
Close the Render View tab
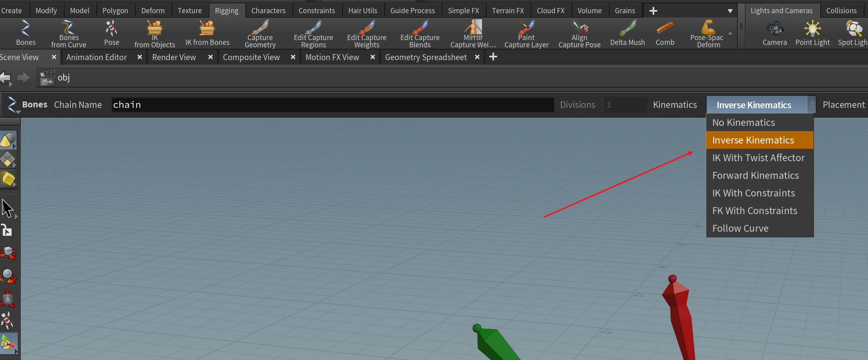tap(211, 57)
